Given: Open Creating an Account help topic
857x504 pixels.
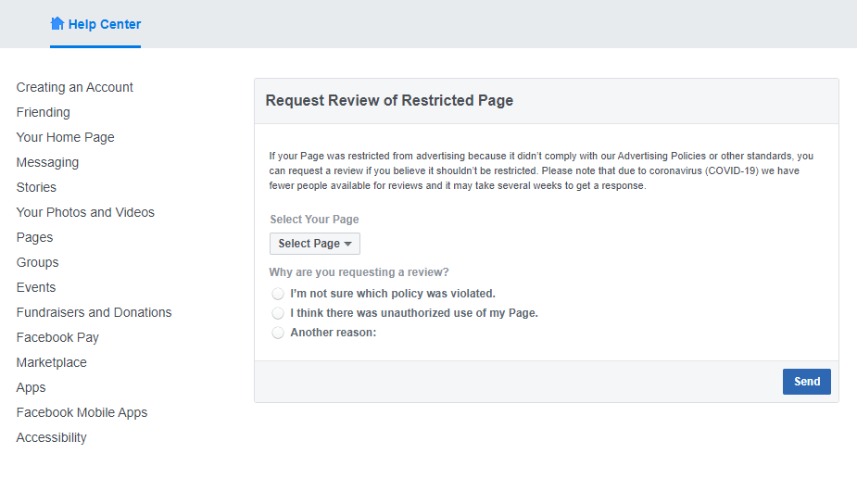Looking at the screenshot, I should click(x=74, y=87).
